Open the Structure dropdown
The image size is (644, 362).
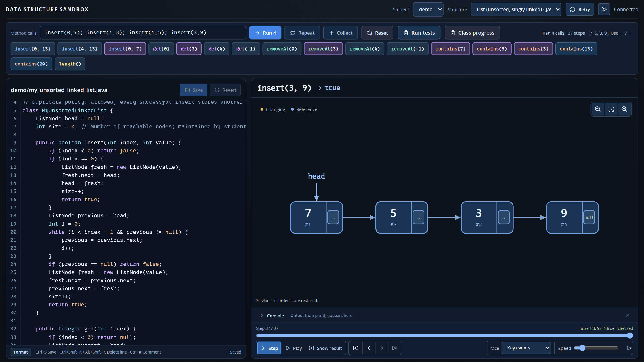coord(516,9)
